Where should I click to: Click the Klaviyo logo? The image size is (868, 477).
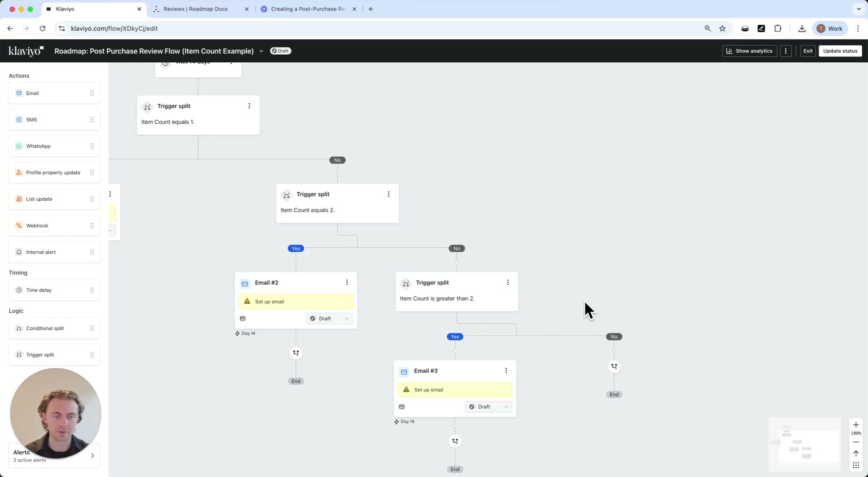[x=26, y=51]
